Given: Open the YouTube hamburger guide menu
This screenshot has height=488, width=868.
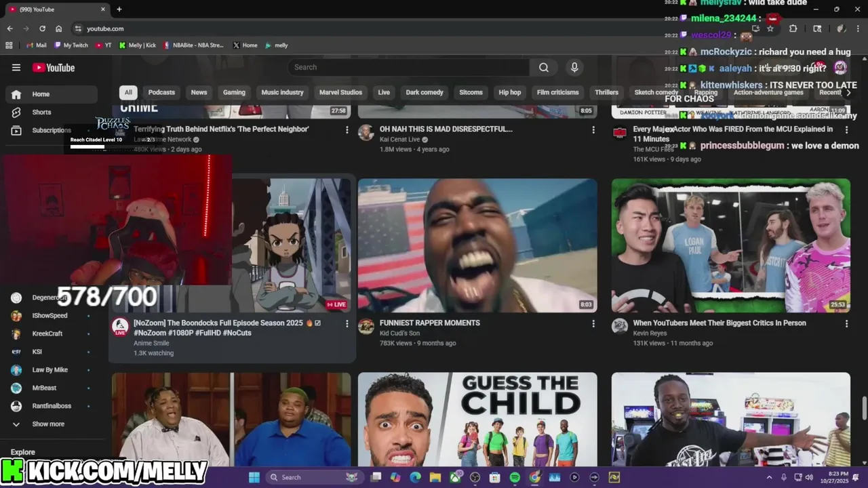Looking at the screenshot, I should pyautogui.click(x=16, y=67).
